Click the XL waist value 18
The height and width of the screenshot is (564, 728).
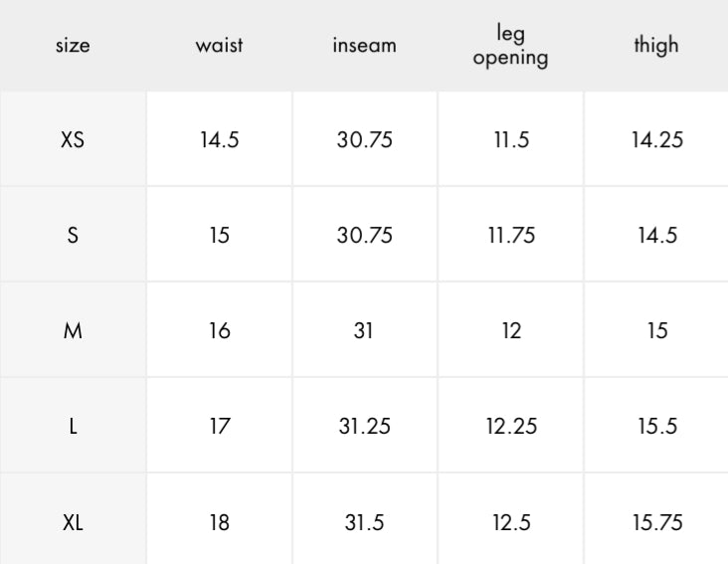220,524
